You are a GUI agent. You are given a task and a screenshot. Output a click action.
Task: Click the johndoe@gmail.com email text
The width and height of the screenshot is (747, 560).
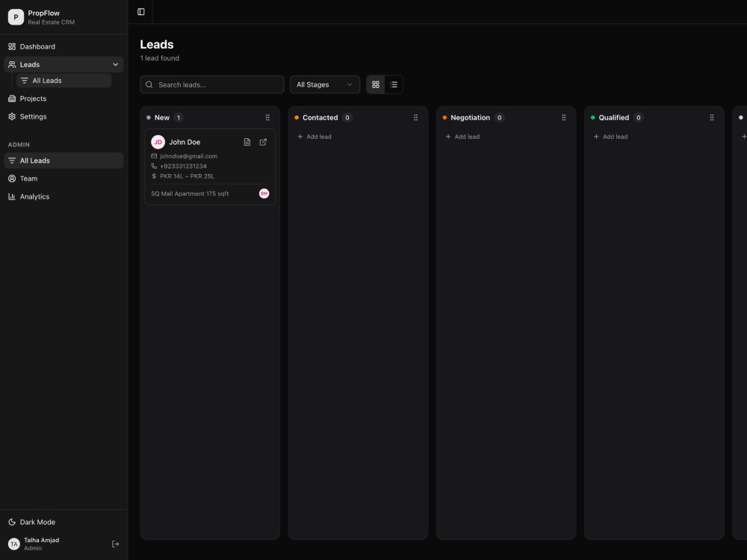[189, 156]
